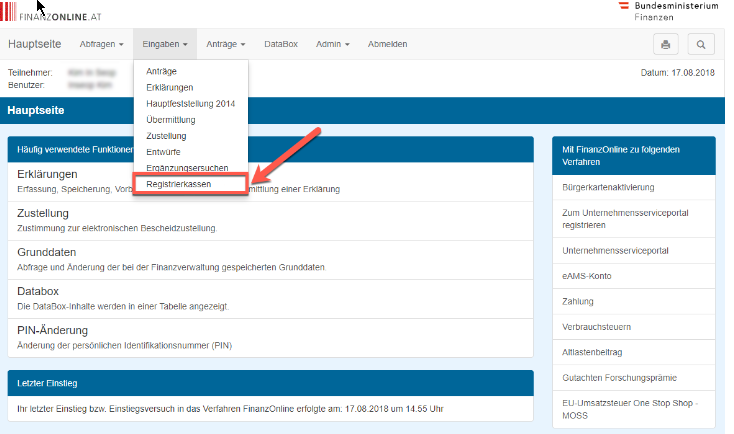Screen dimensions: 734x434
Task: Click the FinanzOnline.at logo
Action: click(x=51, y=12)
